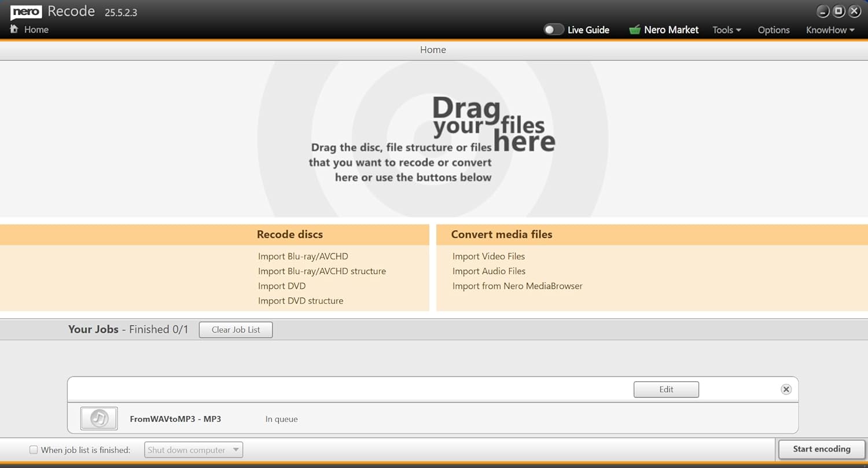
Task: Toggle the Live Guide switch
Action: [553, 30]
